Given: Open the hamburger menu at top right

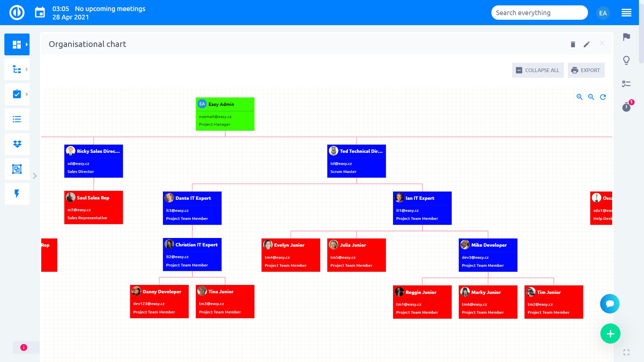Looking at the screenshot, I should pyautogui.click(x=626, y=13).
